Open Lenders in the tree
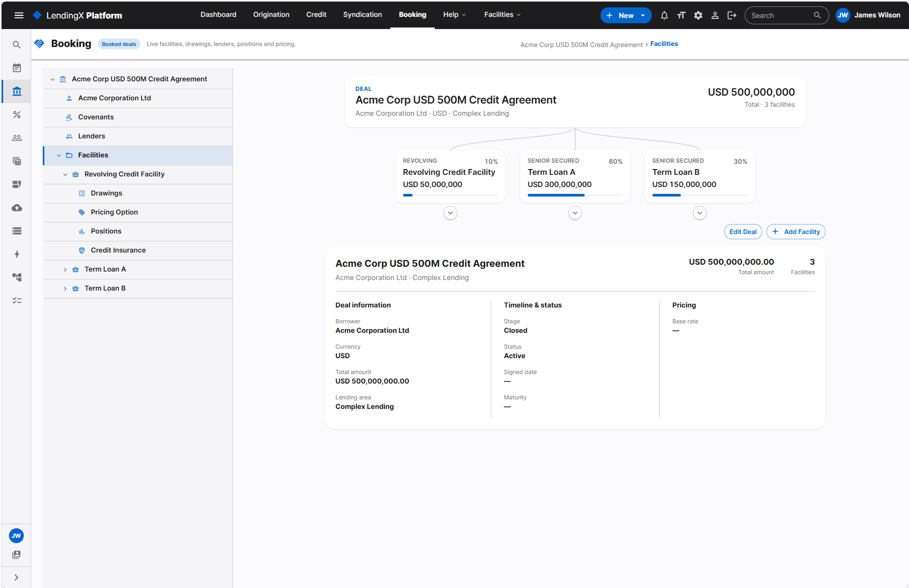The height and width of the screenshot is (588, 909). tap(138, 136)
